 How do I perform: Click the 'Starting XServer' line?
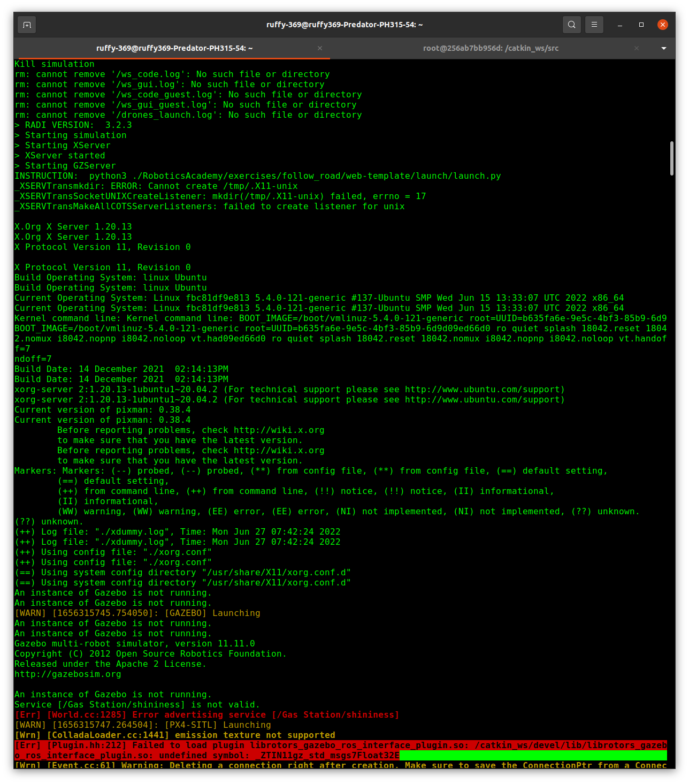[63, 146]
